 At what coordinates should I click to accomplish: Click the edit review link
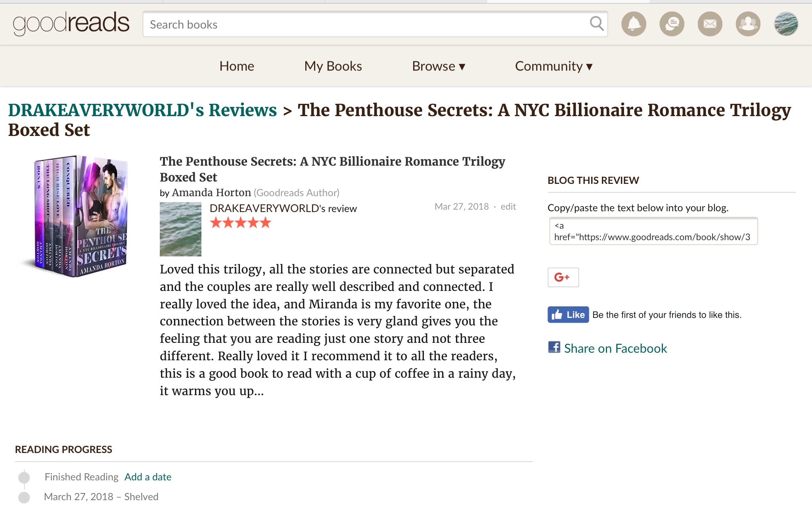[508, 206]
